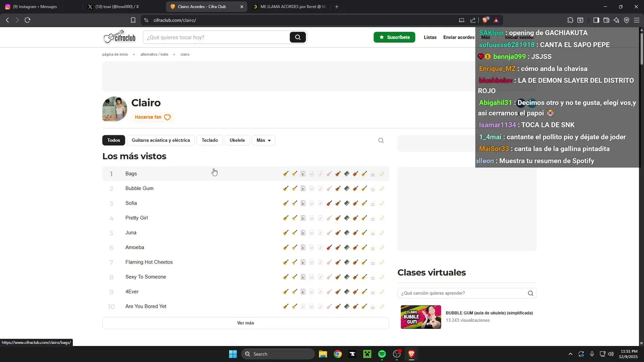Click the song list search magnifier icon
644x362 pixels.
[381, 140]
